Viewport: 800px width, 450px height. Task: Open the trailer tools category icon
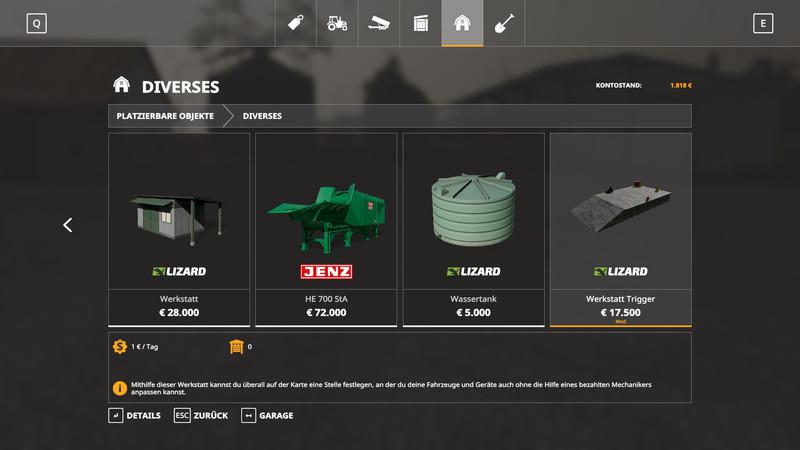(379, 23)
